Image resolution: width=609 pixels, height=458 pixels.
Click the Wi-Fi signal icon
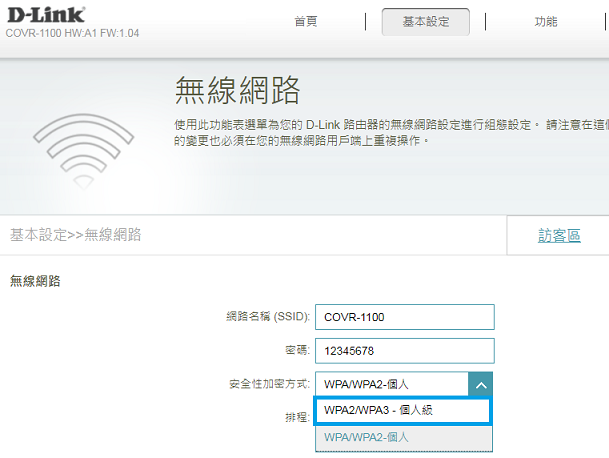(x=84, y=152)
